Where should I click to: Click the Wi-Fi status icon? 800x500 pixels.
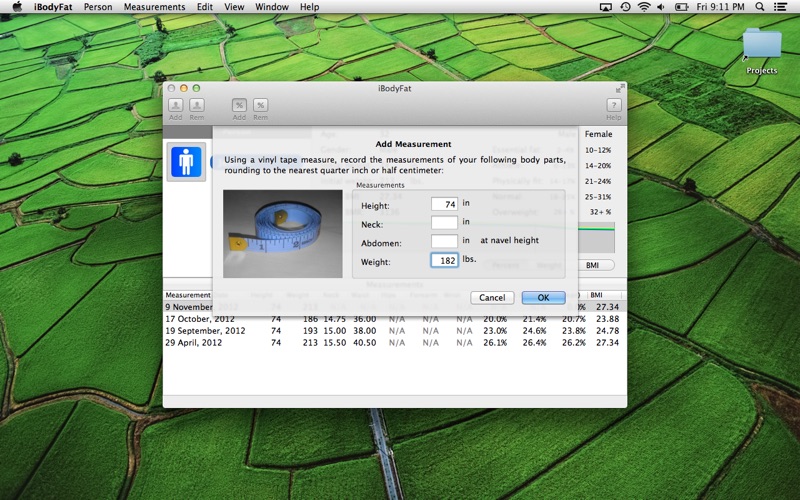pos(644,7)
